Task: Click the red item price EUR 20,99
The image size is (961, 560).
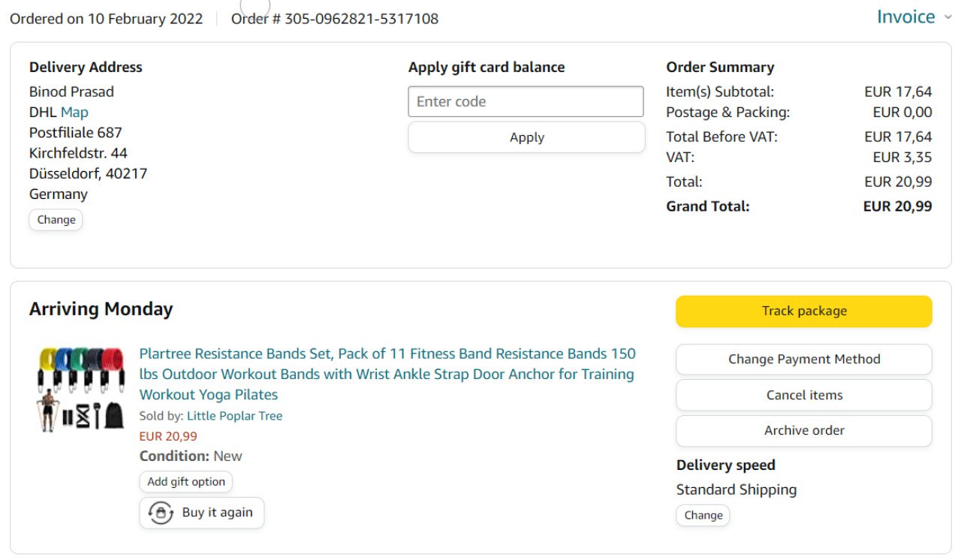Action: click(x=168, y=436)
